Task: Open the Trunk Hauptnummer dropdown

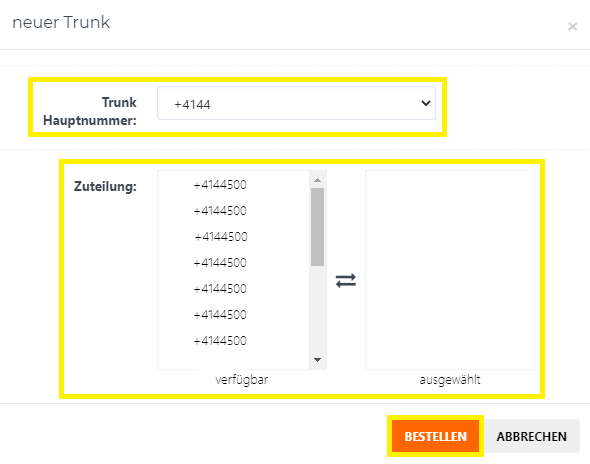Action: pos(296,103)
